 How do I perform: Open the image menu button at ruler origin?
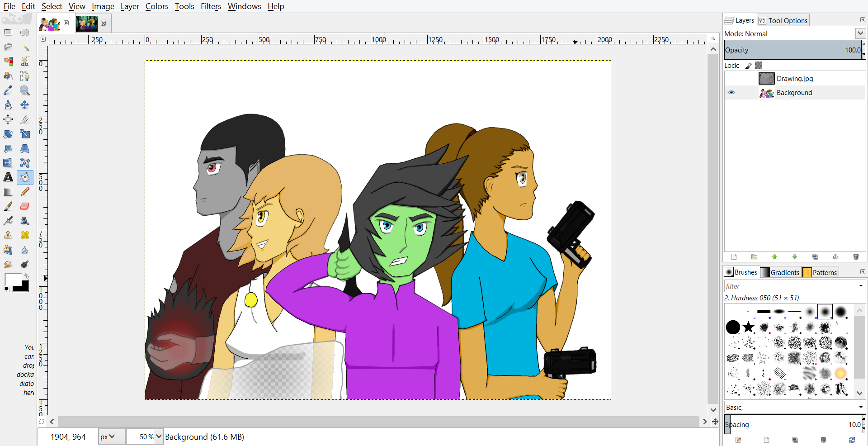[x=43, y=39]
